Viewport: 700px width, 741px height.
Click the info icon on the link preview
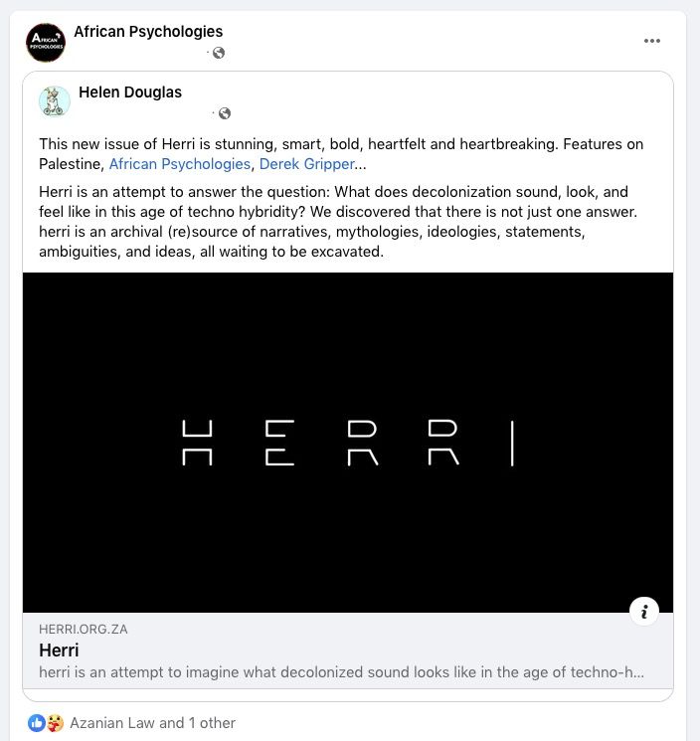tap(644, 612)
